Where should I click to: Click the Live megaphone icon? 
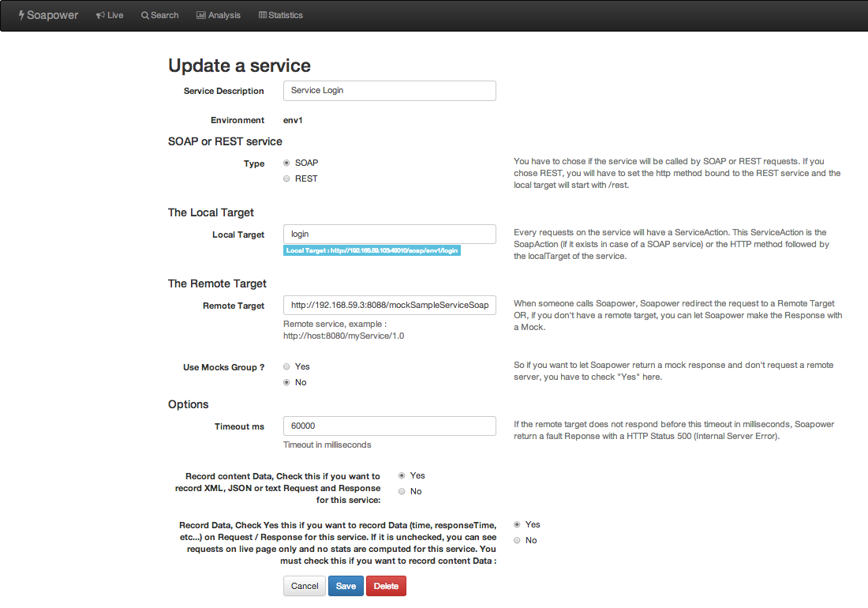[x=100, y=16]
